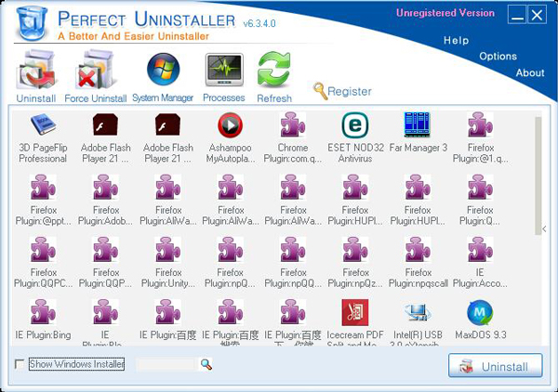Screen dimensions: 558x392
Task: Select Firefox Plugin:npQz... item
Action: pyautogui.click(x=355, y=262)
